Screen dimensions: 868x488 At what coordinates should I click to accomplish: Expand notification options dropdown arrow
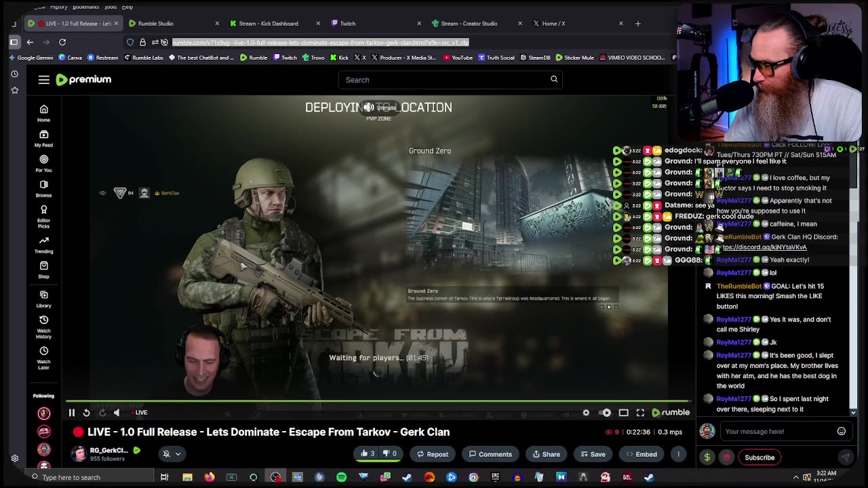click(x=178, y=454)
